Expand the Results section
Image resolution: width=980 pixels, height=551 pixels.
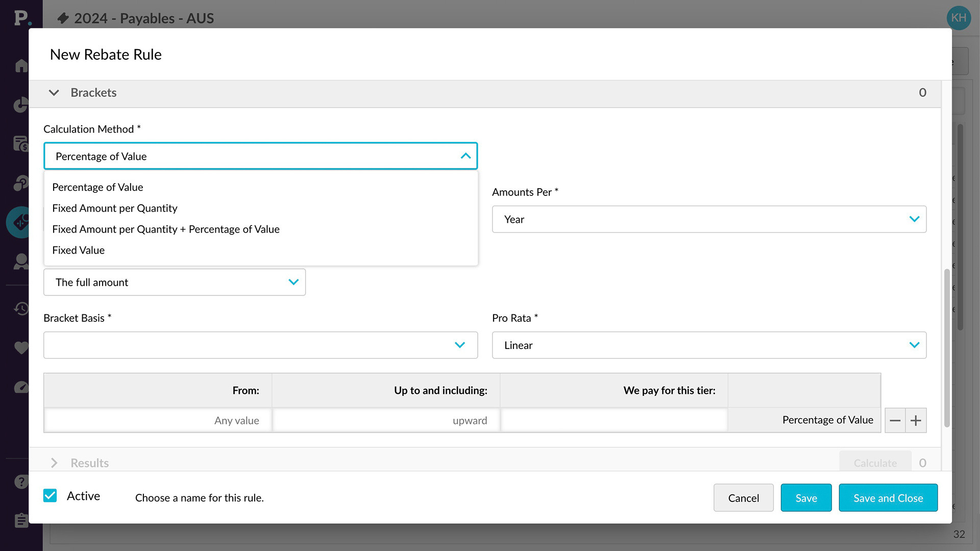tap(54, 463)
